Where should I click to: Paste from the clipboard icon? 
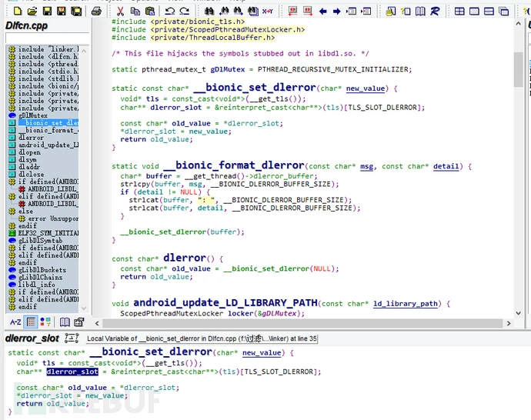[150, 12]
